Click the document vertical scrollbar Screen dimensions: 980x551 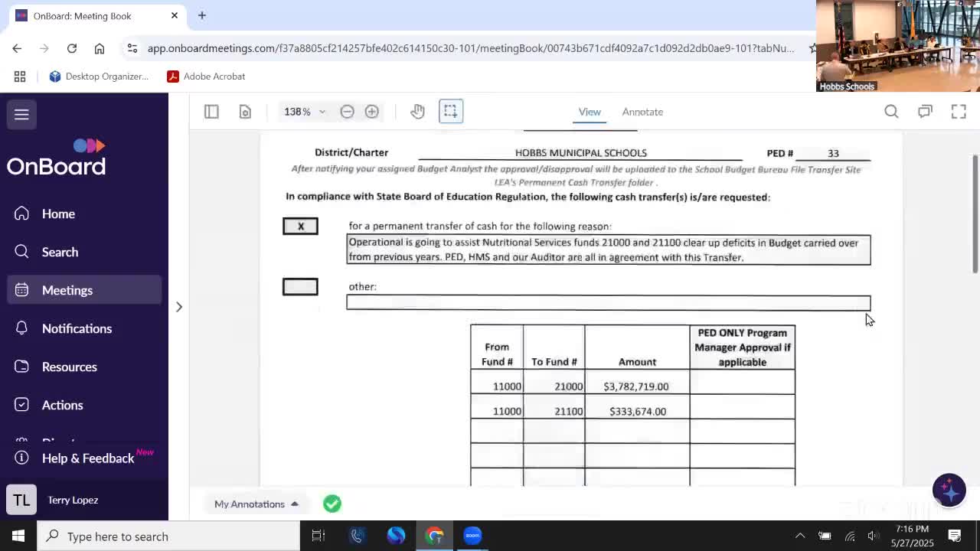975,214
